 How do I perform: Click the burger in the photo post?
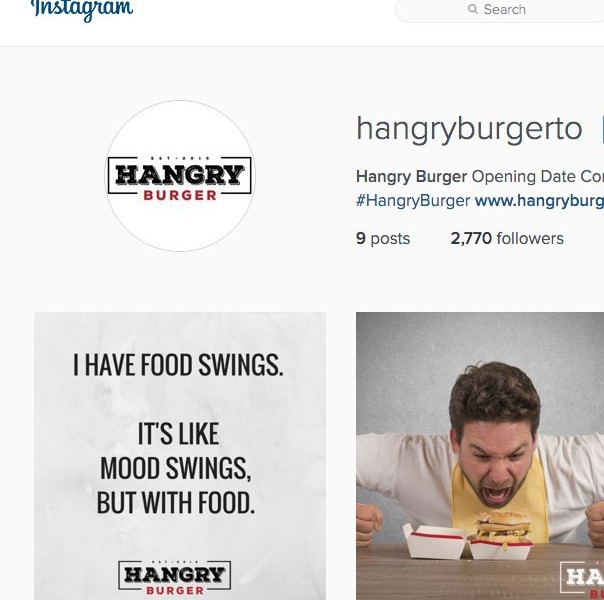pyautogui.click(x=503, y=528)
